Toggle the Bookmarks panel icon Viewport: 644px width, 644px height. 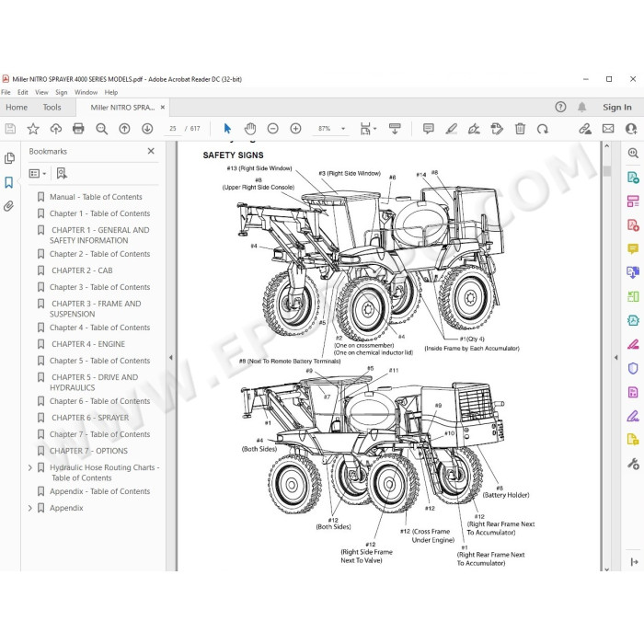click(8, 182)
